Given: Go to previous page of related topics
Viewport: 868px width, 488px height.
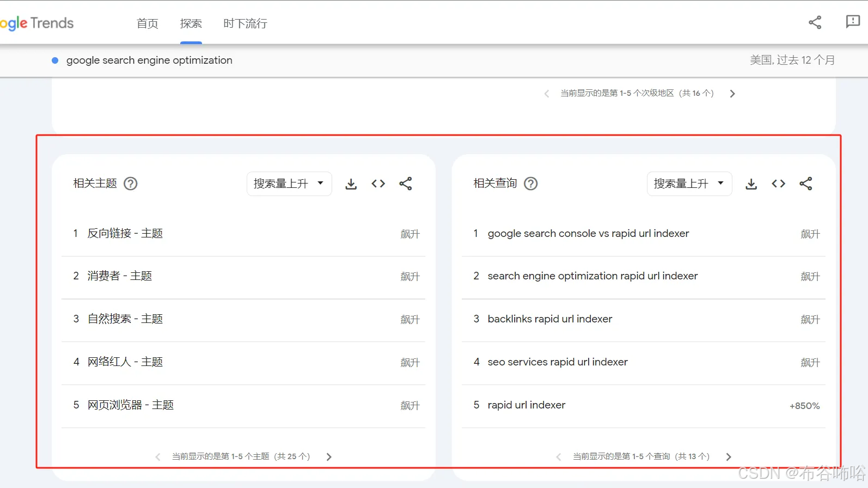Looking at the screenshot, I should pyautogui.click(x=158, y=457).
